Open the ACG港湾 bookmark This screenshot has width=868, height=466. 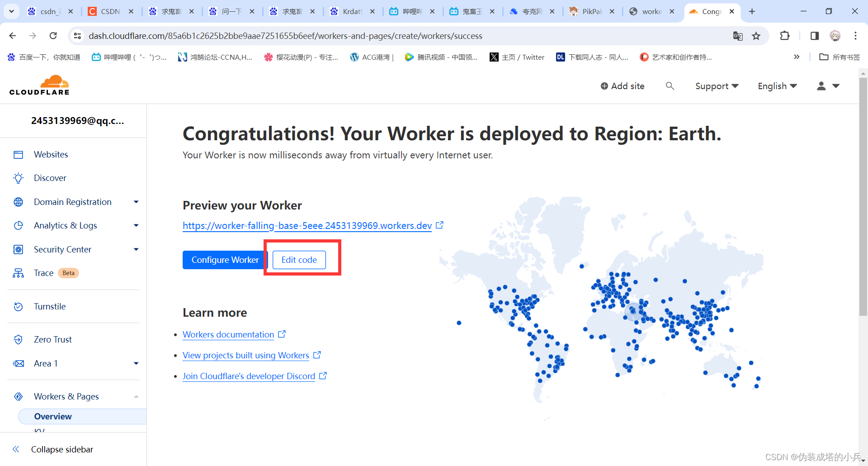click(x=372, y=57)
